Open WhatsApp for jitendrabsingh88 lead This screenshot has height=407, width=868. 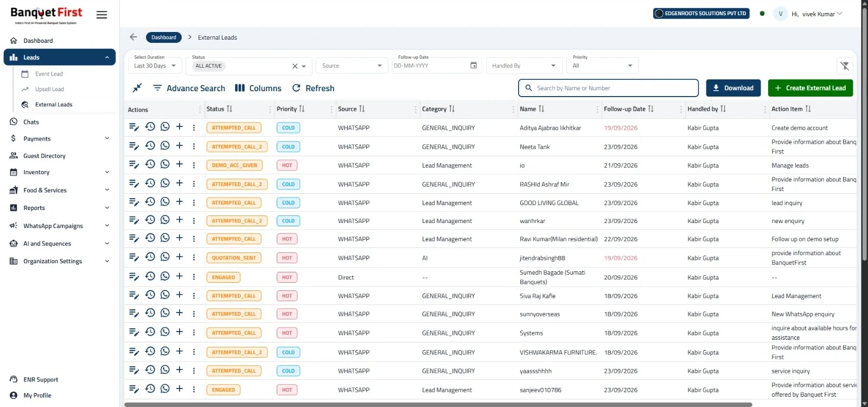tap(165, 257)
